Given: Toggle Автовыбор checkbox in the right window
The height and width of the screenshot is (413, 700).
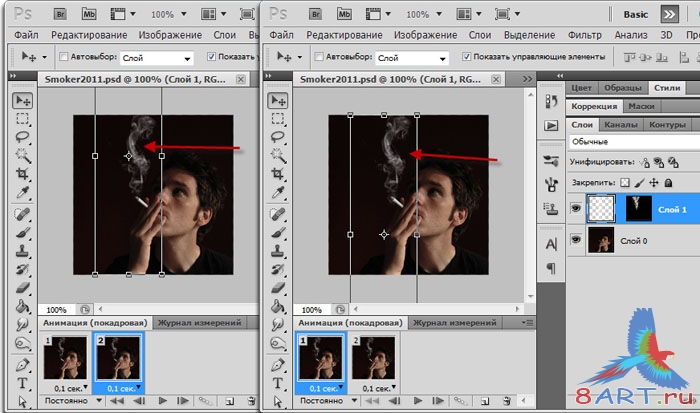Looking at the screenshot, I should tap(319, 57).
